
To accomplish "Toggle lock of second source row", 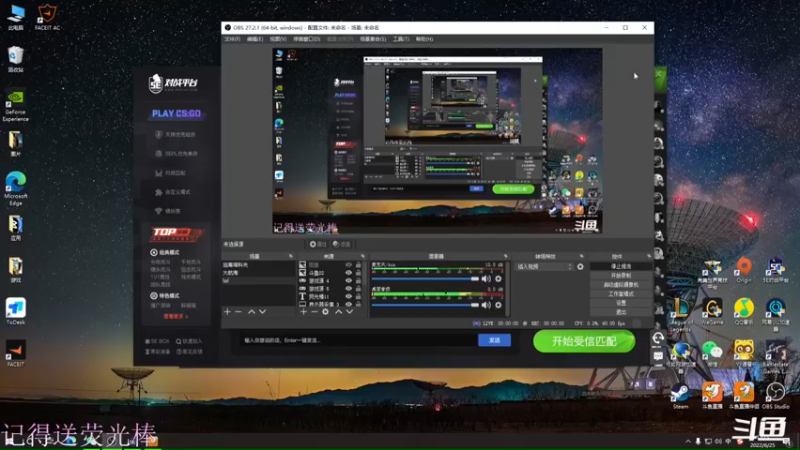I will [x=358, y=273].
